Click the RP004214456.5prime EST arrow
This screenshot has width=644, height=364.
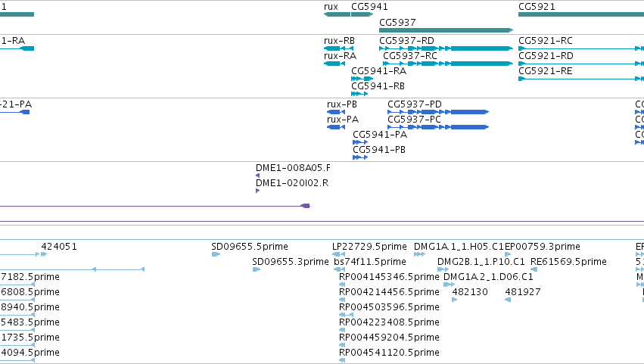click(342, 300)
